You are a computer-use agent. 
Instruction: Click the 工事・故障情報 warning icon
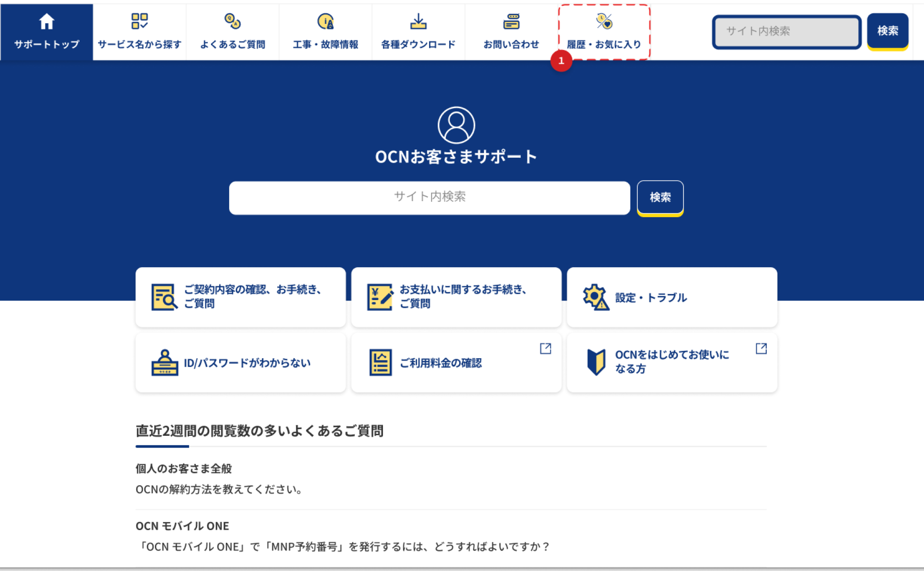pos(325,21)
